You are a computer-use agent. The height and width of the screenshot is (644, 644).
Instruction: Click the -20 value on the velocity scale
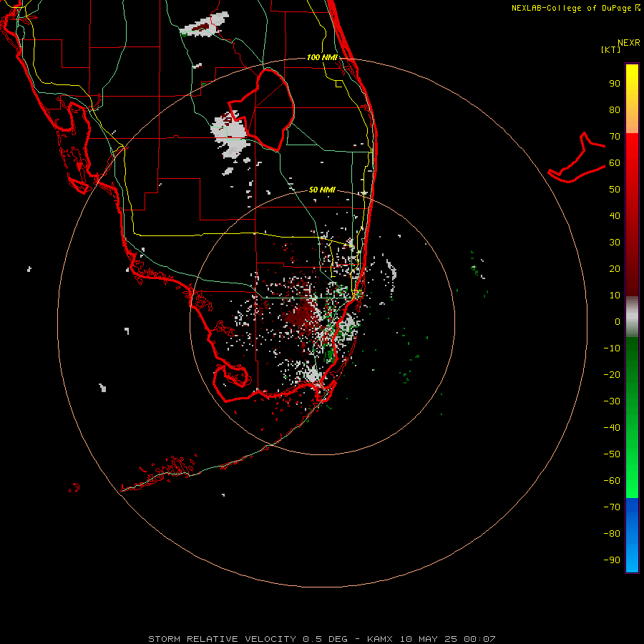point(612,375)
